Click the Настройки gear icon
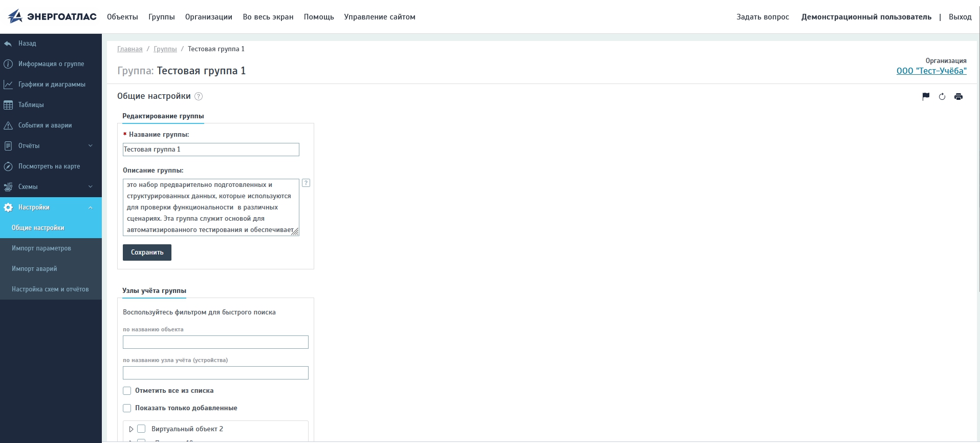Image resolution: width=980 pixels, height=443 pixels. (8, 207)
